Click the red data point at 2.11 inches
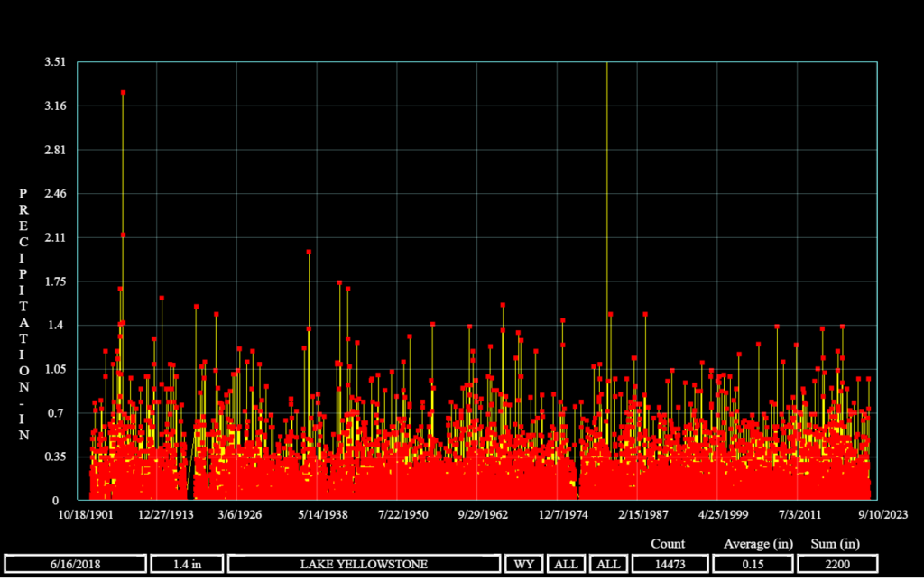 tap(123, 235)
